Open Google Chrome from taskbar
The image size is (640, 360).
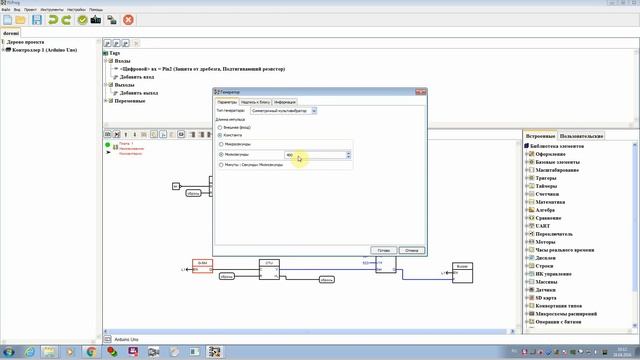(x=91, y=352)
